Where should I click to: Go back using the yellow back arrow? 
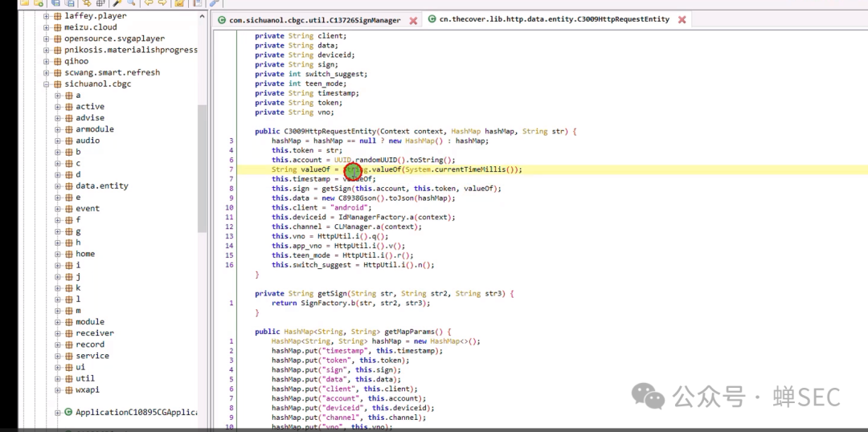(x=149, y=3)
